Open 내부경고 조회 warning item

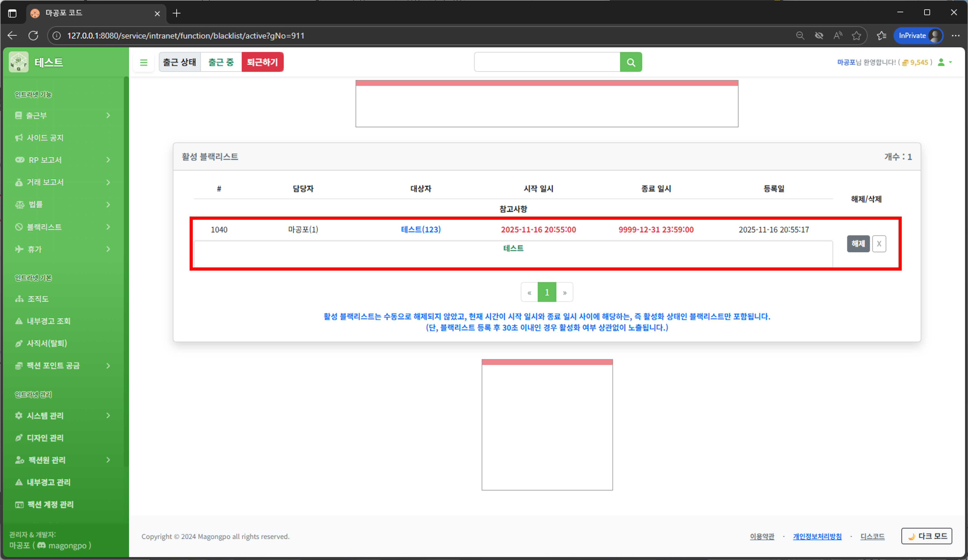point(48,321)
